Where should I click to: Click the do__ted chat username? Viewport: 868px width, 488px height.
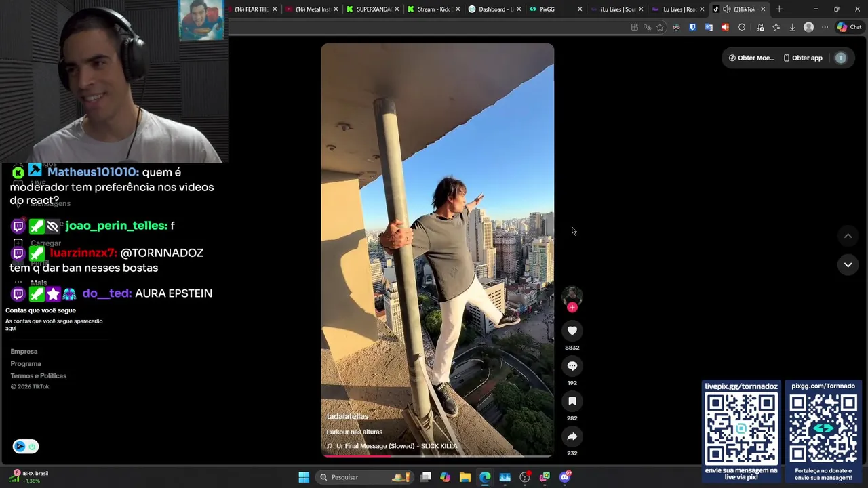[x=106, y=293]
